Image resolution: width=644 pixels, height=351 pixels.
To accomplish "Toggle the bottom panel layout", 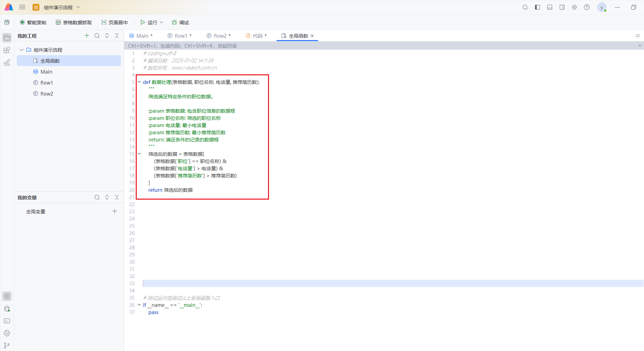I will coord(550,7).
